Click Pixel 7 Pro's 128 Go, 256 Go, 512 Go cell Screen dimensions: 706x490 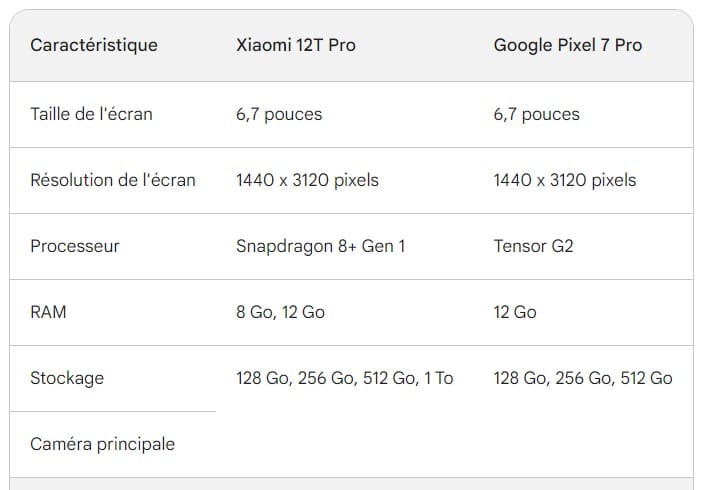(583, 378)
